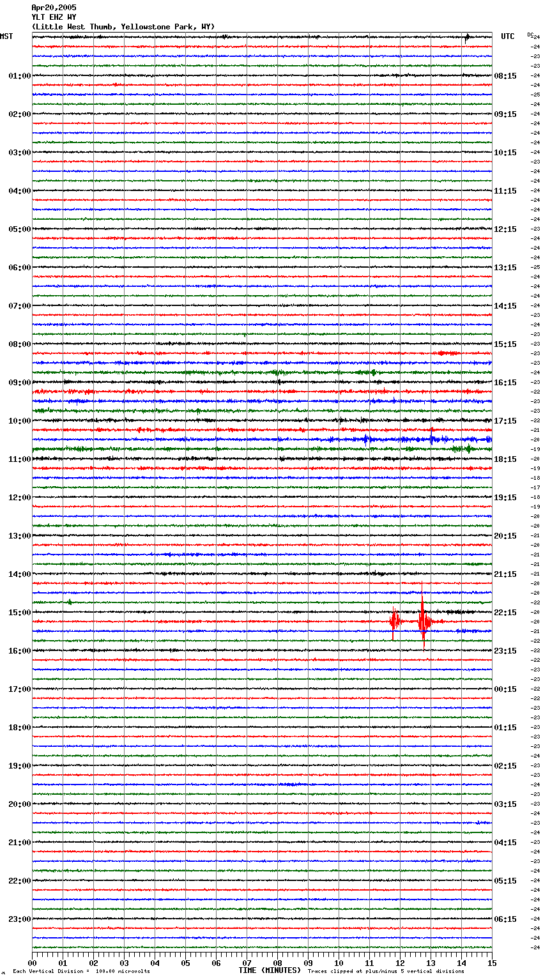Click the MST time label "03:00"

(20, 153)
